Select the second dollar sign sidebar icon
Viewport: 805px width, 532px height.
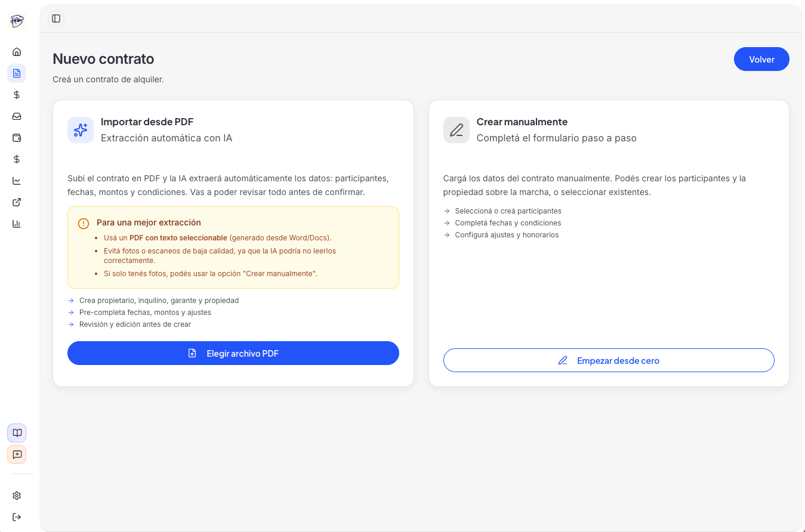coord(17,159)
